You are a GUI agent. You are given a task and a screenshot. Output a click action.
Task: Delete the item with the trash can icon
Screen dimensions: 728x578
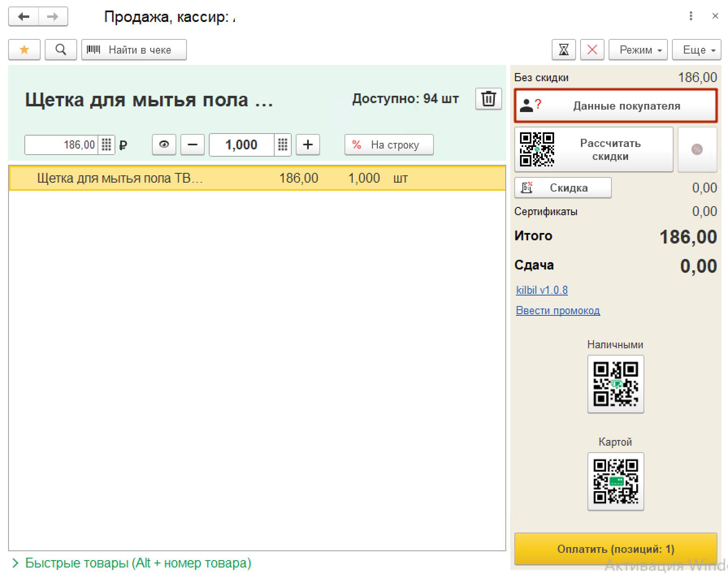click(489, 99)
